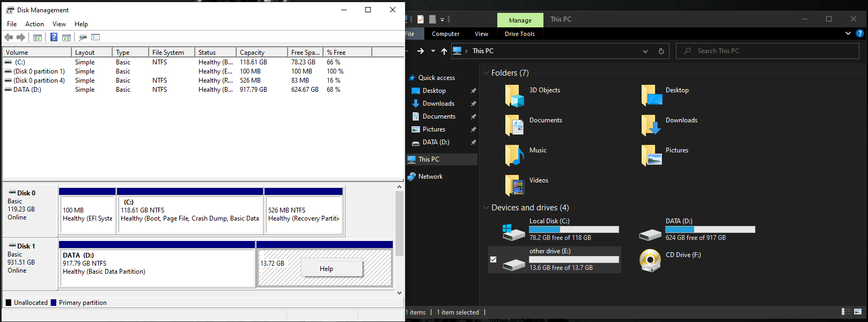Open Pictures in the Quick access sidebar

click(433, 129)
